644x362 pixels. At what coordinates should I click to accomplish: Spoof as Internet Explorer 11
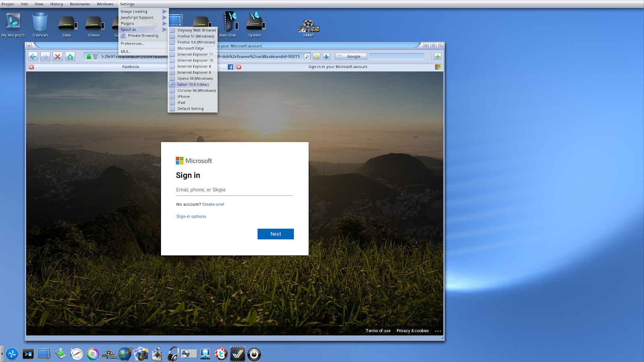point(193,54)
